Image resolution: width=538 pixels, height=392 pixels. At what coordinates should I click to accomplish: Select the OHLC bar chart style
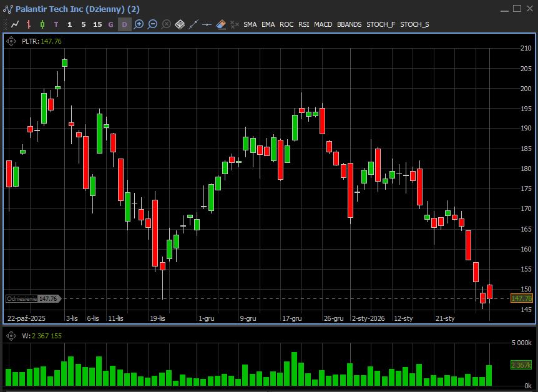[29, 24]
